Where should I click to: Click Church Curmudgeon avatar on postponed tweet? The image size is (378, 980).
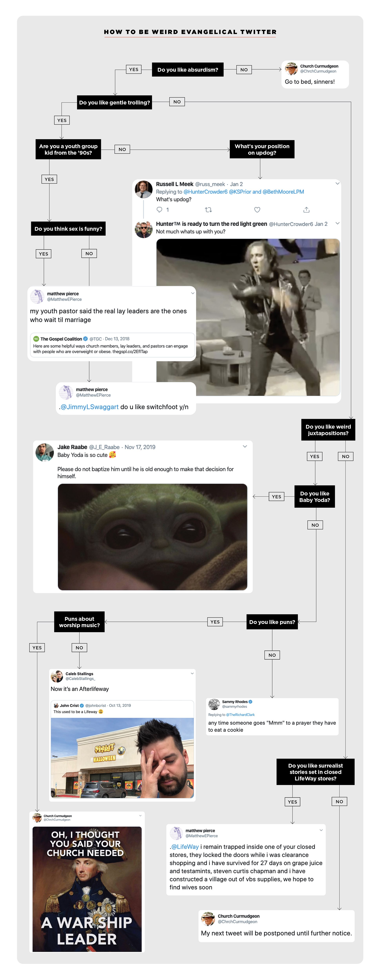[208, 919]
